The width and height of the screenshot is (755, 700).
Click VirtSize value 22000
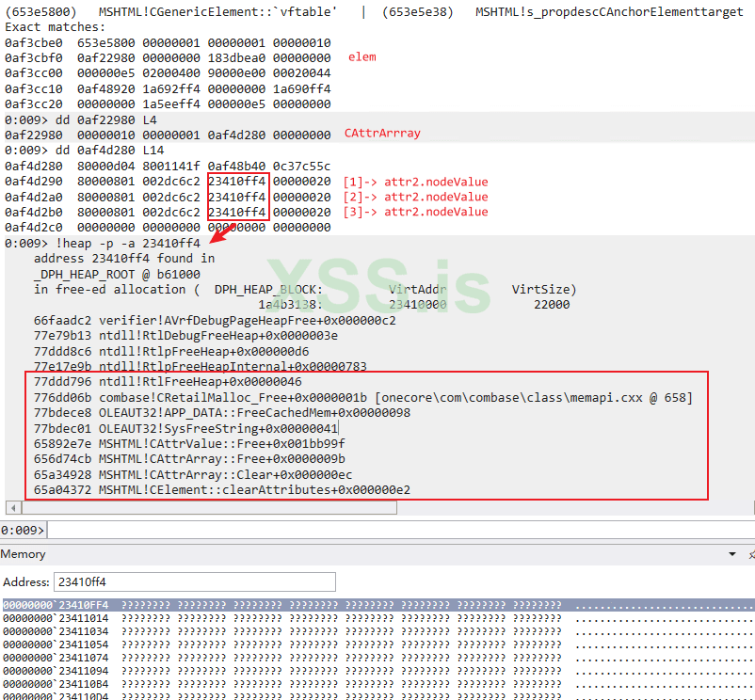point(552,305)
